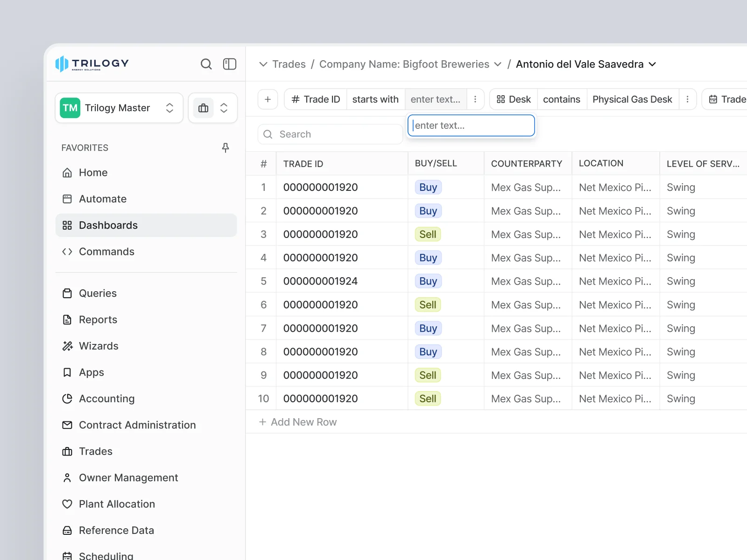The height and width of the screenshot is (560, 747).
Task: Click the Reference Data drive icon
Action: (67, 531)
